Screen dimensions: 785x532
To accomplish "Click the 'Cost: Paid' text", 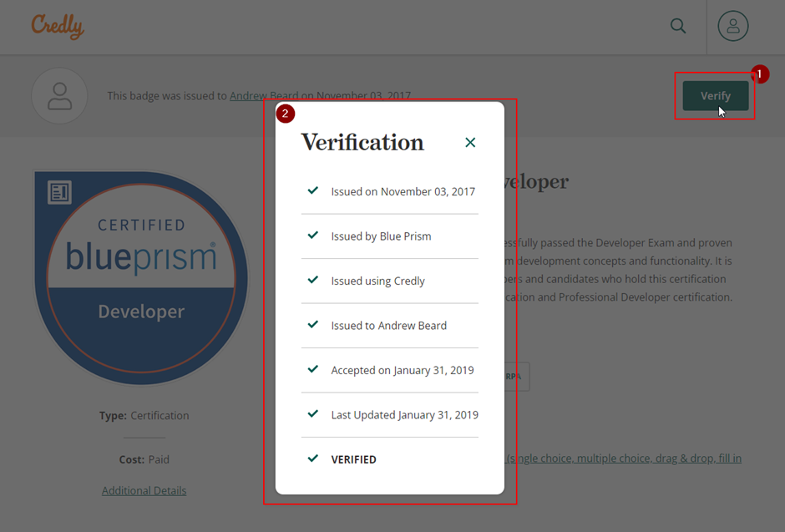I will 144,459.
